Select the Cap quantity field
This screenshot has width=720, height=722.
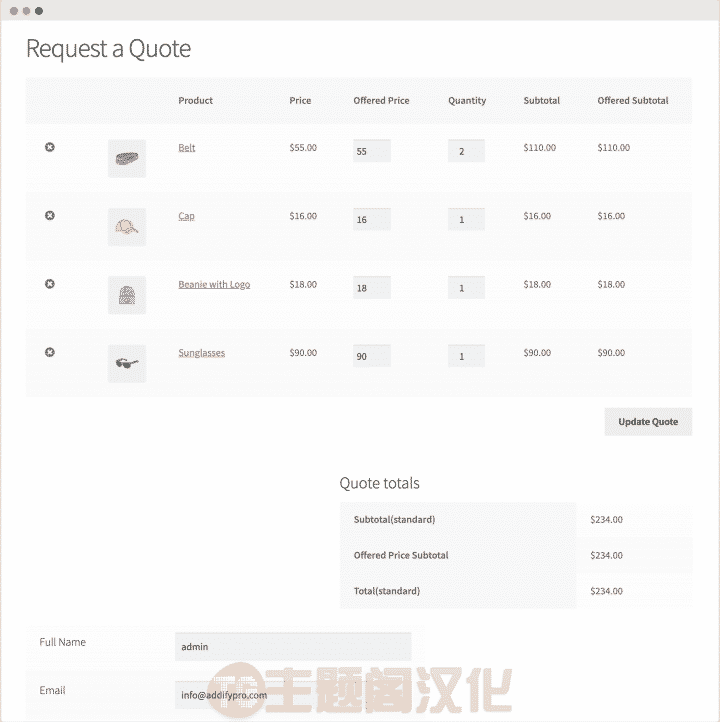tap(466, 219)
